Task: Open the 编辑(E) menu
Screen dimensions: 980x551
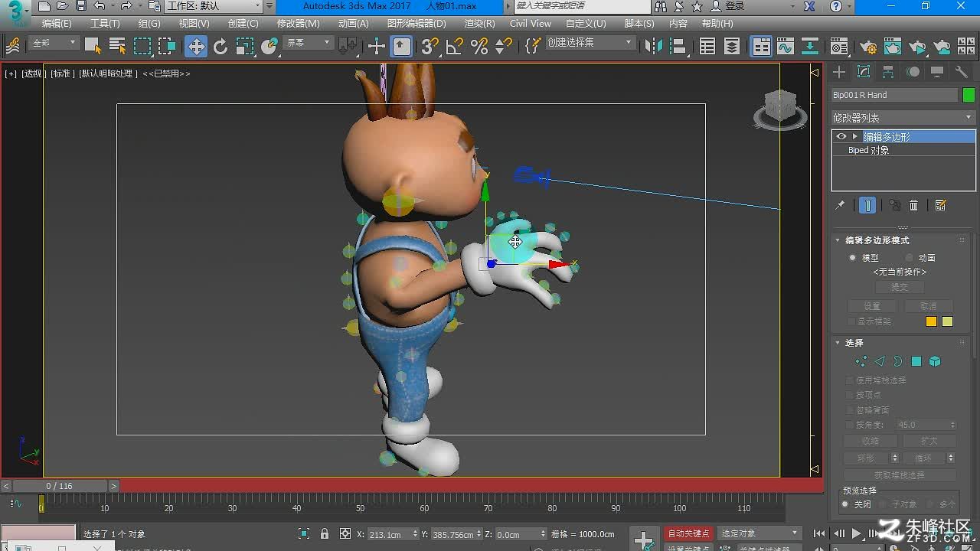Action: click(57, 24)
